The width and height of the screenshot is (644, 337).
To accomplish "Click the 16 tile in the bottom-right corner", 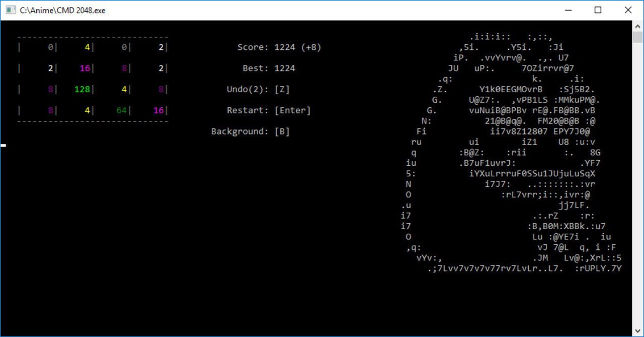I will pyautogui.click(x=159, y=110).
